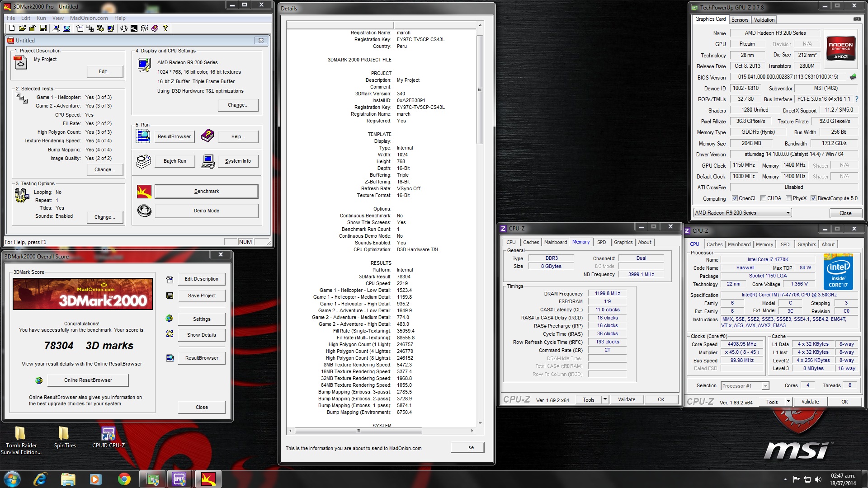The height and width of the screenshot is (488, 868).
Task: Click the globe icon beside Online ResultBrowser
Action: (39, 380)
